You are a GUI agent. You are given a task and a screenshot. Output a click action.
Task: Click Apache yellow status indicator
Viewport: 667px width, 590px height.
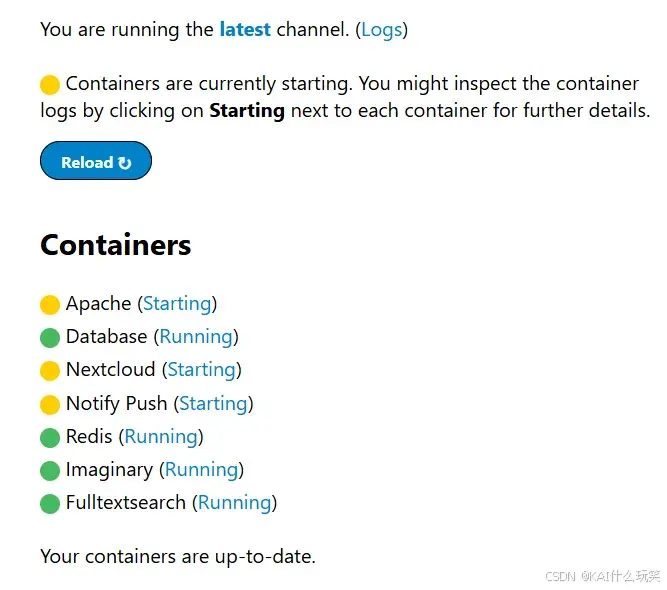tap(50, 305)
